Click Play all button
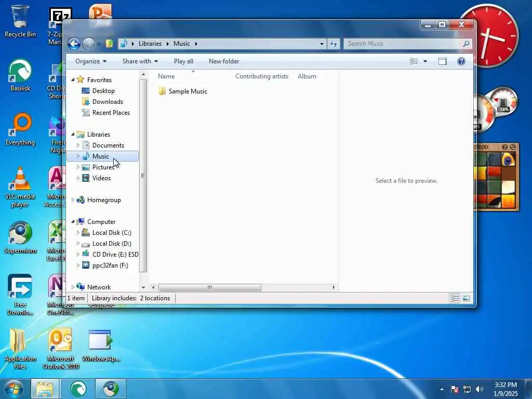The image size is (532, 399). [183, 61]
